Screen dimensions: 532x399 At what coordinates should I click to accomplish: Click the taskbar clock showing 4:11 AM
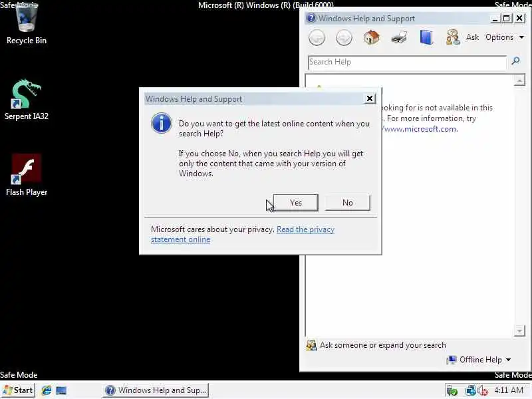(509, 390)
